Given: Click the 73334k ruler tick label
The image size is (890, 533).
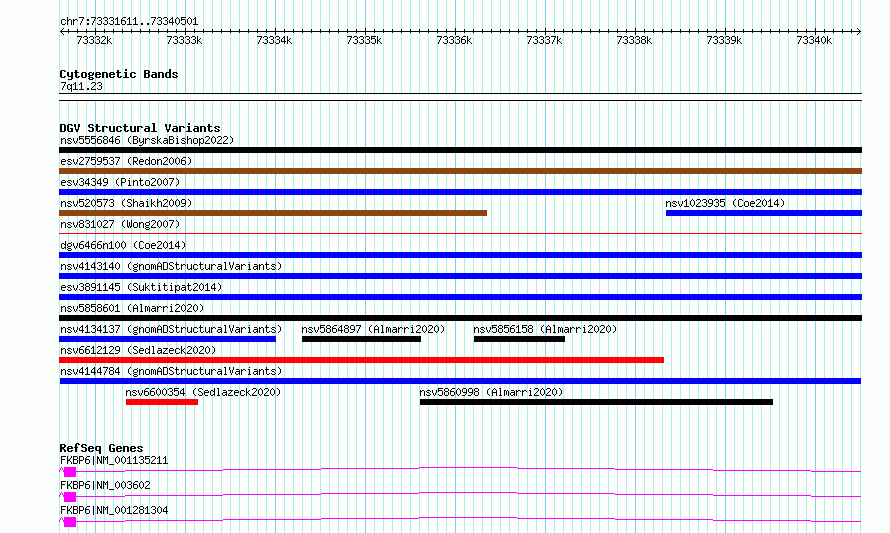Looking at the screenshot, I should 274,40.
